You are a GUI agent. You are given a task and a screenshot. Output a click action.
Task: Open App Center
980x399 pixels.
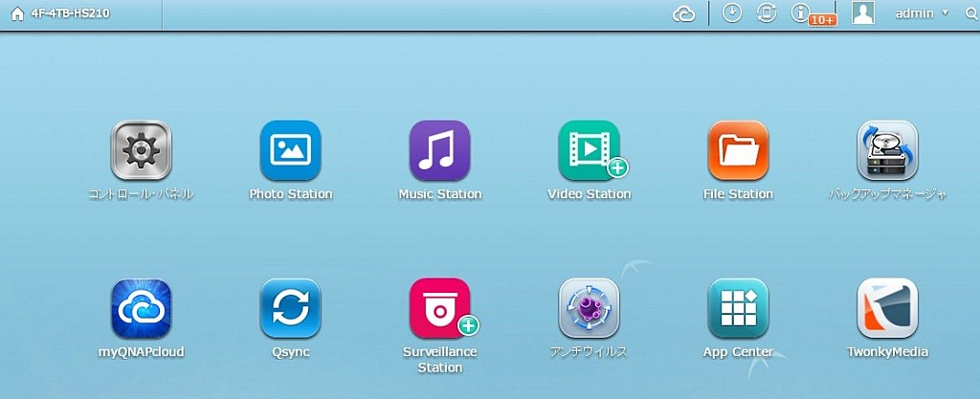[738, 308]
